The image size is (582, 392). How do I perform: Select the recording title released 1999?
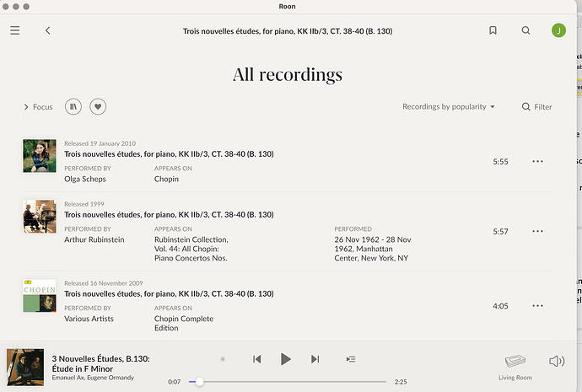[169, 215]
